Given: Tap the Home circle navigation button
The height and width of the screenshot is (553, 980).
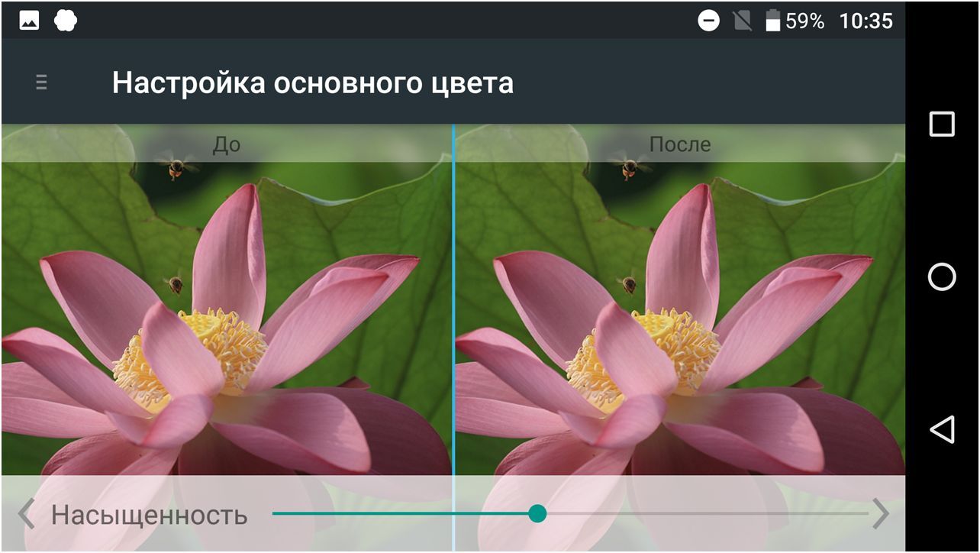Looking at the screenshot, I should 943,275.
